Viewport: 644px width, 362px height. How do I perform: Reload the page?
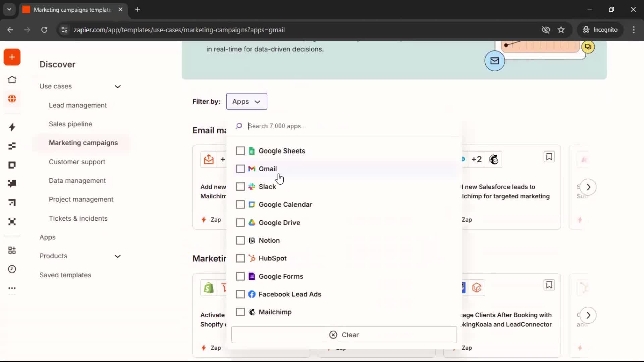point(44,30)
